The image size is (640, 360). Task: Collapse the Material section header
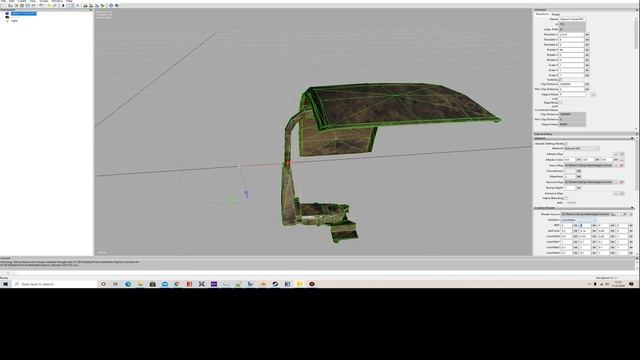tap(632, 138)
